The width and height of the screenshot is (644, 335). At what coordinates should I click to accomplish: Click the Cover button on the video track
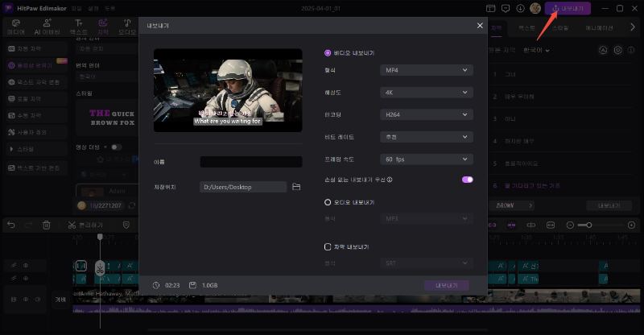(x=61, y=300)
